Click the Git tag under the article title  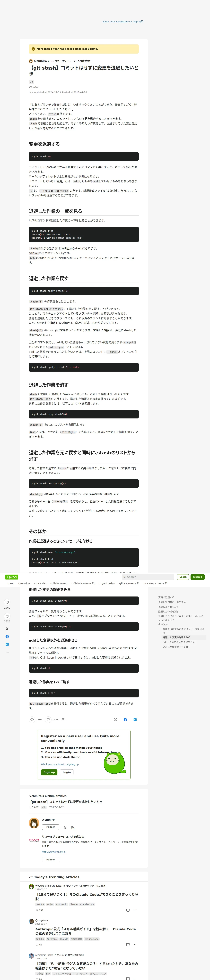(x=31, y=82)
